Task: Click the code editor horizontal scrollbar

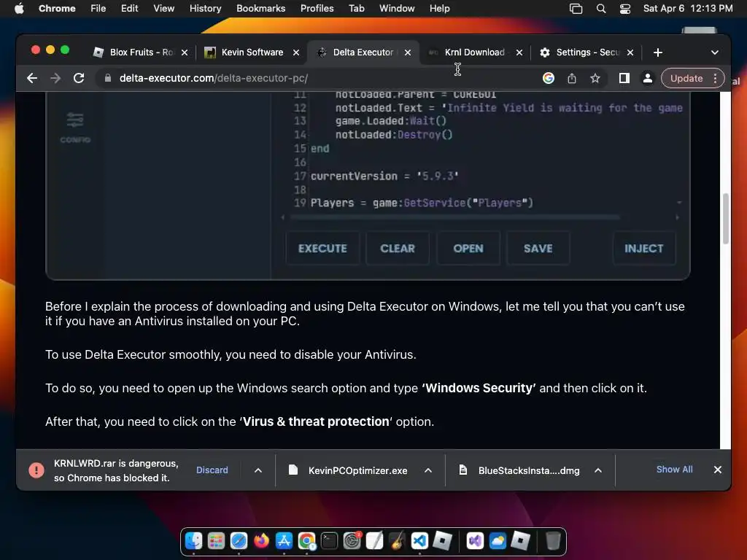Action: pyautogui.click(x=455, y=217)
